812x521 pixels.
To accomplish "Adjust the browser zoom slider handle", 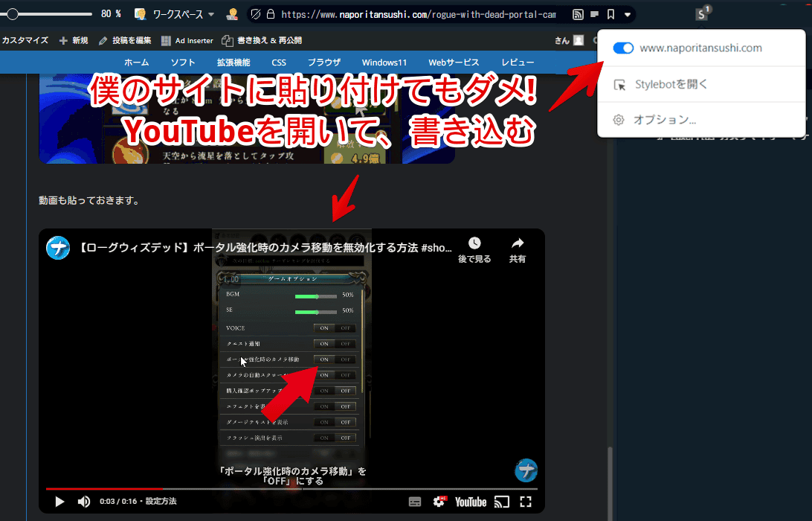I will click(13, 14).
